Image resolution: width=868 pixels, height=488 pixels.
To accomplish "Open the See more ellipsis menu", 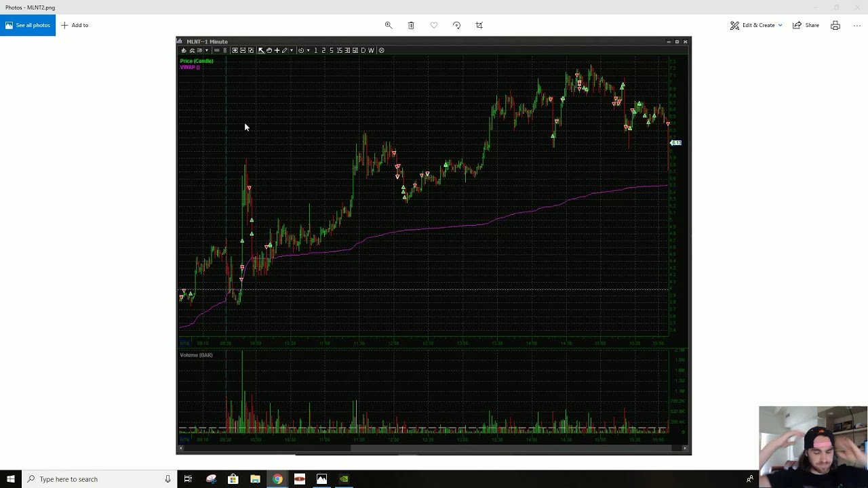I will tap(857, 25).
